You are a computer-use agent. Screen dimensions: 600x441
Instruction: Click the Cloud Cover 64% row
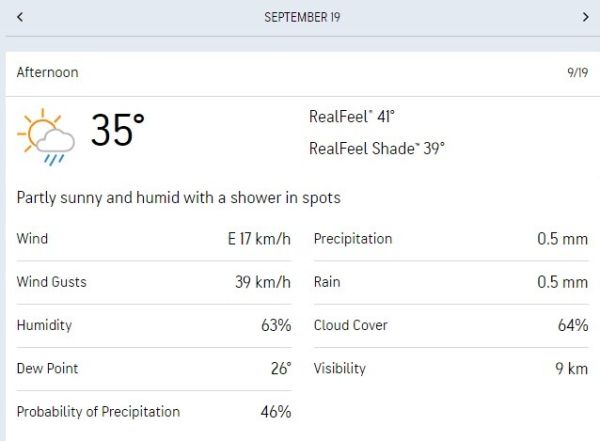tap(450, 325)
